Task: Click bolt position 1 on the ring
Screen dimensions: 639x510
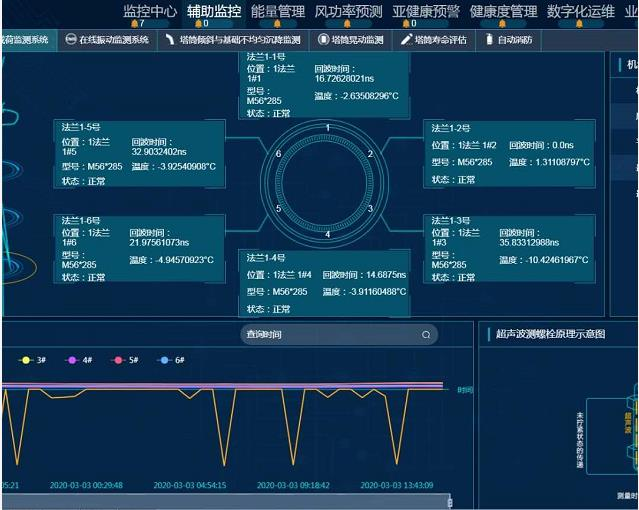Action: [328, 128]
